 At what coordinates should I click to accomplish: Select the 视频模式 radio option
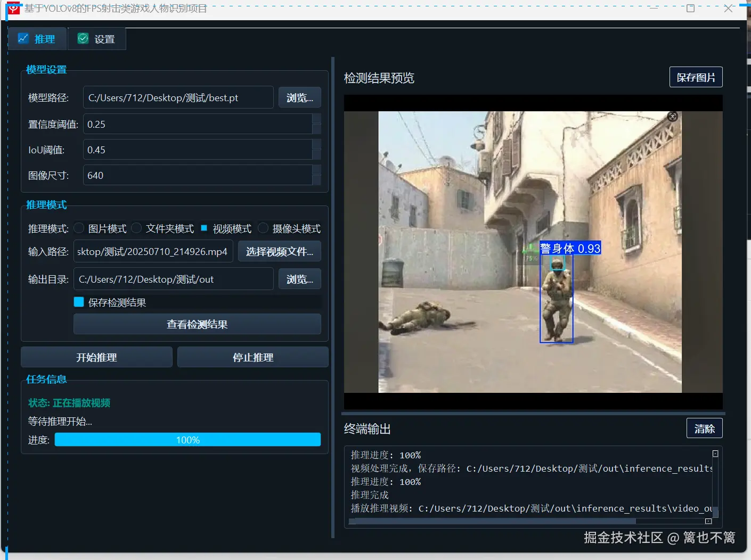click(204, 228)
